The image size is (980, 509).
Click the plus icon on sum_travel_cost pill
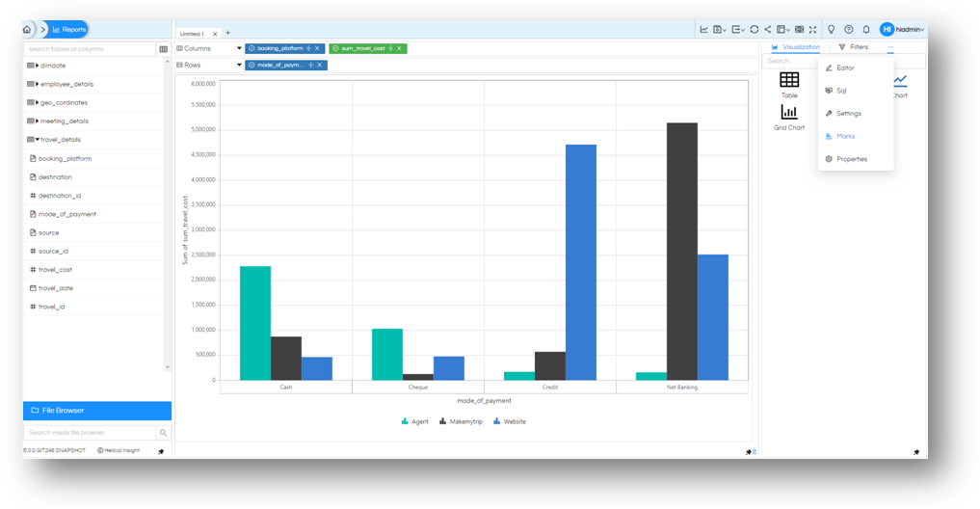pyautogui.click(x=390, y=48)
